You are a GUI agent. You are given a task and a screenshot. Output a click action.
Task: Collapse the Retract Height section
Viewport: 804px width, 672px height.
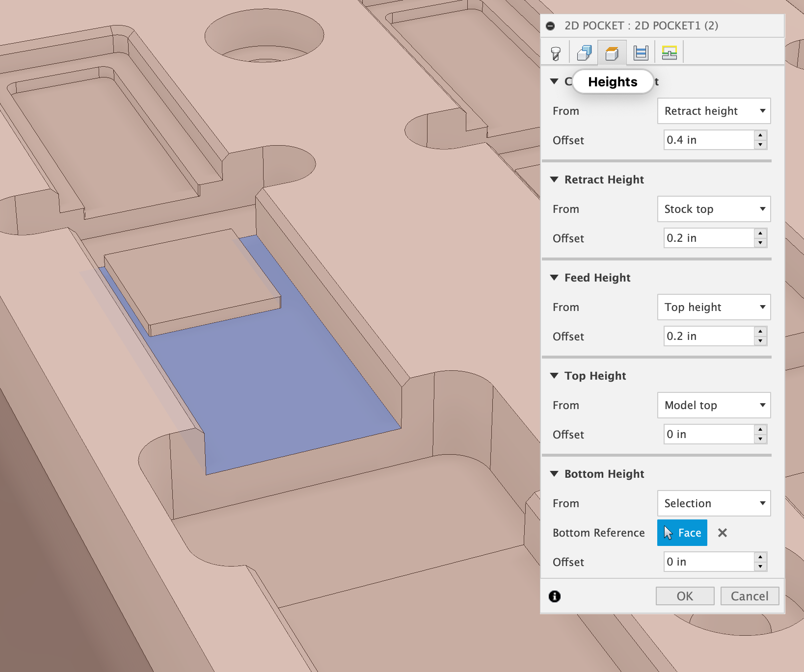click(x=554, y=180)
